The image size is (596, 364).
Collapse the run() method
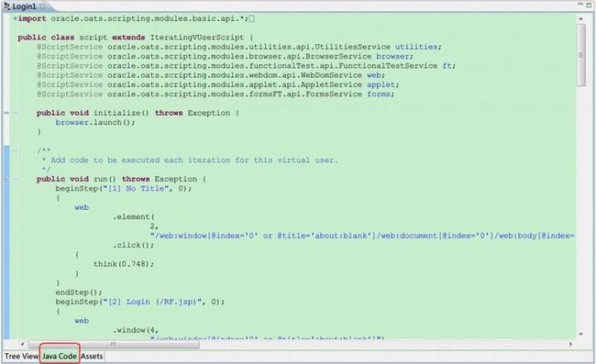(16, 179)
